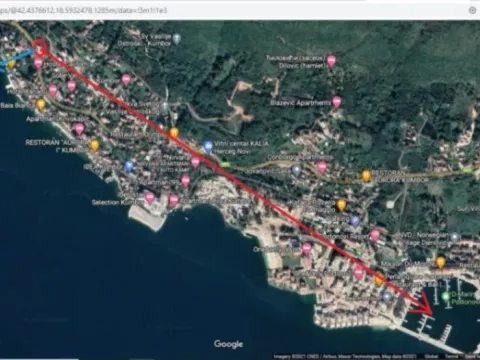Open the orange RESTORAN AURORA KUMBOR pin on right
The image size is (480, 360).
click(x=366, y=175)
